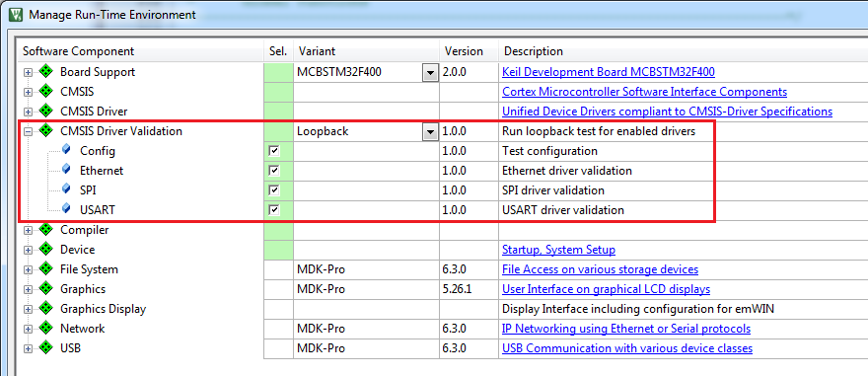The image size is (868, 376).
Task: Select the Graphics Display row label
Action: point(103,309)
